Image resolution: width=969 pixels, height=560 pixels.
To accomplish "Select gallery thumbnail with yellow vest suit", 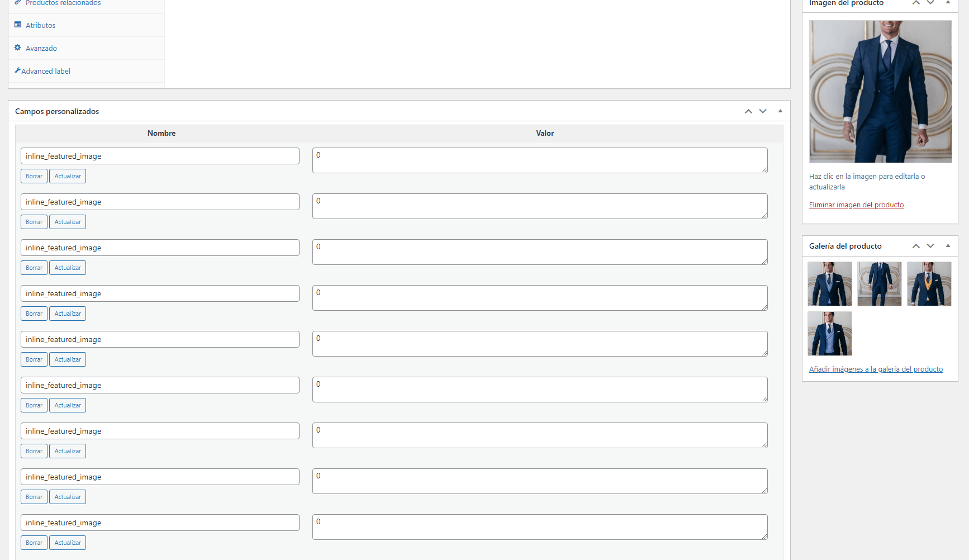I will (929, 284).
